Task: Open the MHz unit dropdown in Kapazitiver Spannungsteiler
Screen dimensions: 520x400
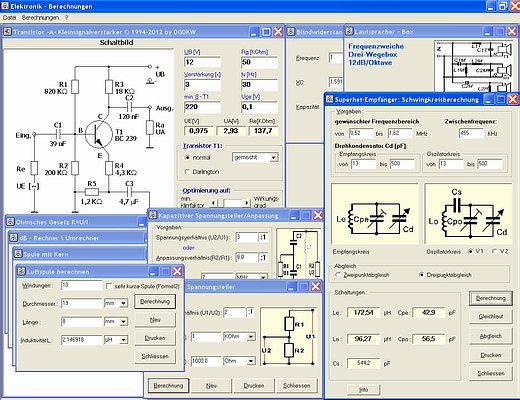Action: point(263,277)
